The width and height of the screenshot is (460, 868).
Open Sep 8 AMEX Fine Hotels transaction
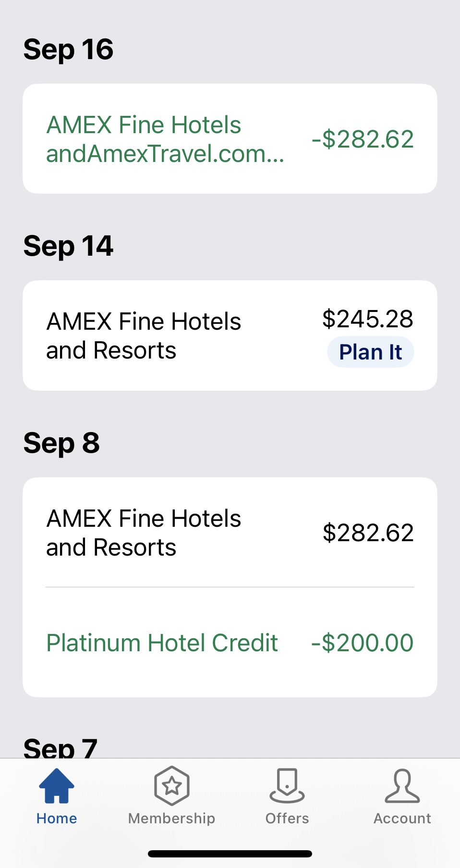144,533
